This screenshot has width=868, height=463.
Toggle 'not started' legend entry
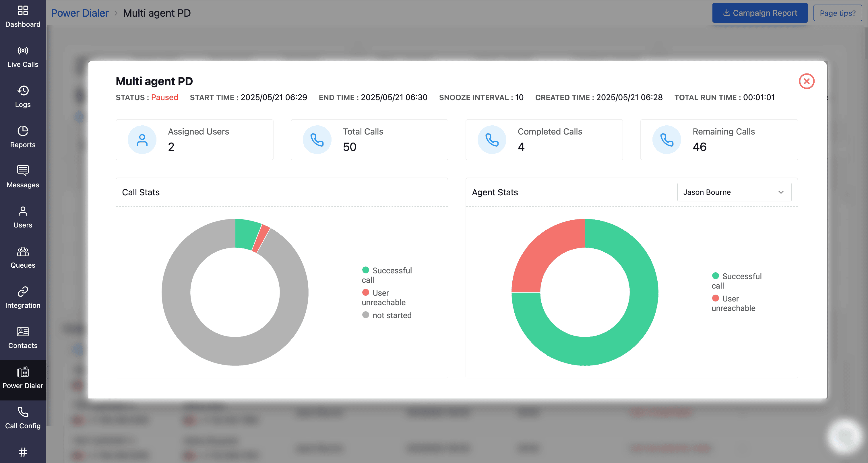[x=392, y=316]
